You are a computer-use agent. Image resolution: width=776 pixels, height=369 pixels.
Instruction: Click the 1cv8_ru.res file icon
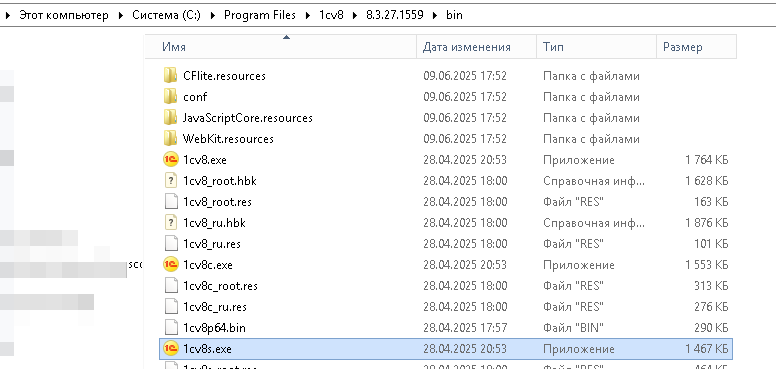pos(170,244)
